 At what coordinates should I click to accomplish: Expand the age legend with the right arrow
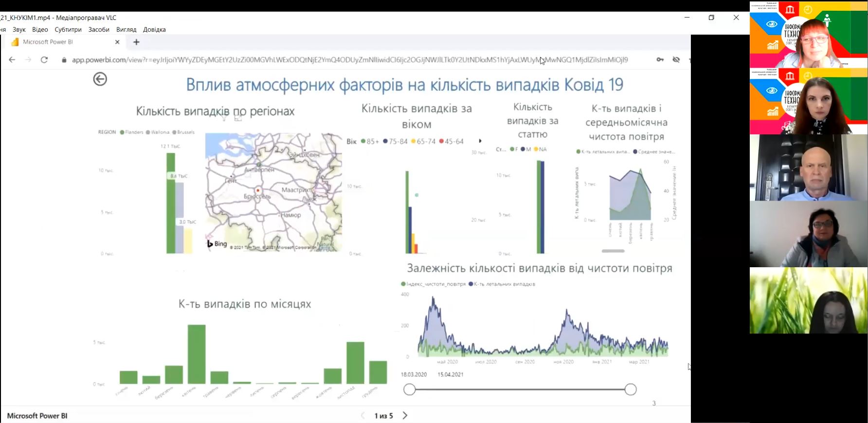(480, 141)
